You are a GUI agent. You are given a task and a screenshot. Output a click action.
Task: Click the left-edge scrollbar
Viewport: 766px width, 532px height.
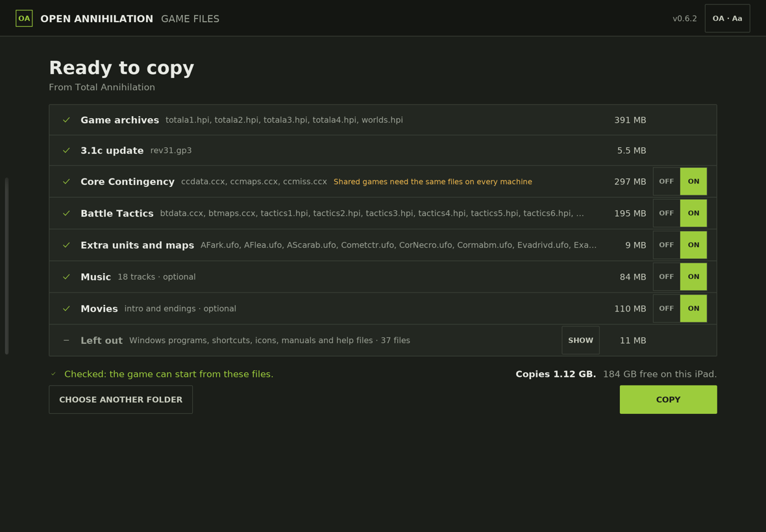[7, 266]
